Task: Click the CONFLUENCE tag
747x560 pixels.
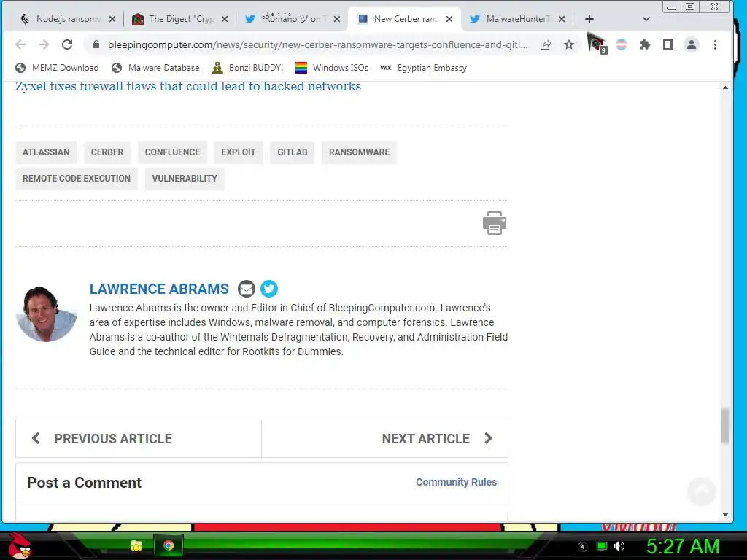Action: (172, 152)
